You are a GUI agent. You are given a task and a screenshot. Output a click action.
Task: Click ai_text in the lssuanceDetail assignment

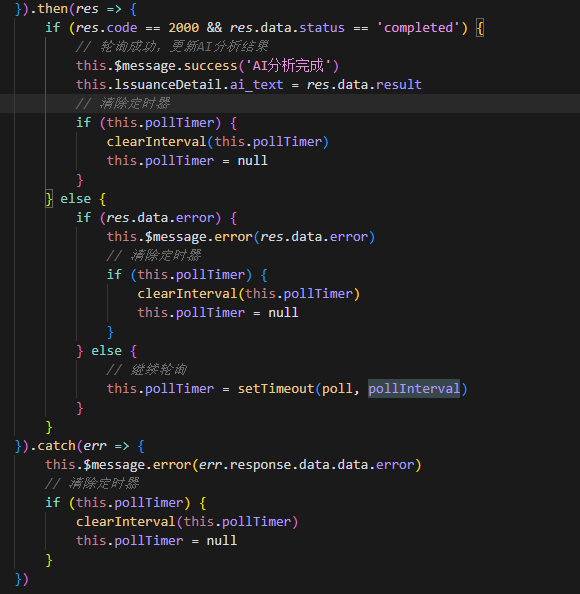(x=256, y=84)
